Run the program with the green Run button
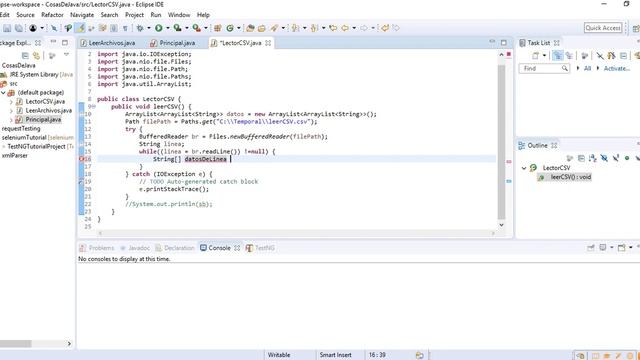Screen dimensions: 640x360 pos(158,28)
